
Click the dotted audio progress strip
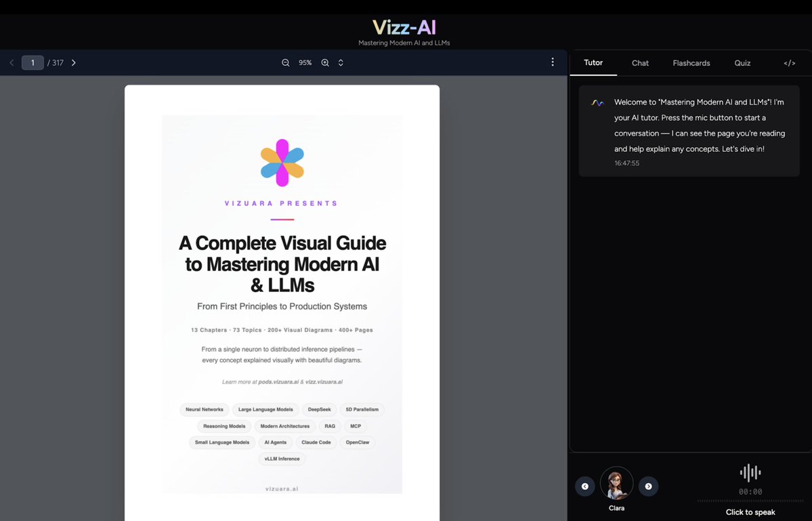(x=750, y=500)
